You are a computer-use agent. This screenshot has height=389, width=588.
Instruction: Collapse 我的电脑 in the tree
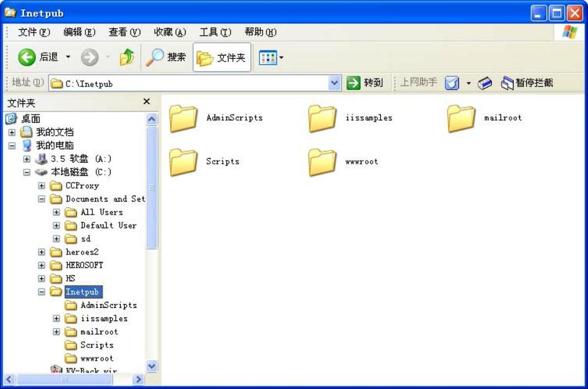[12, 146]
